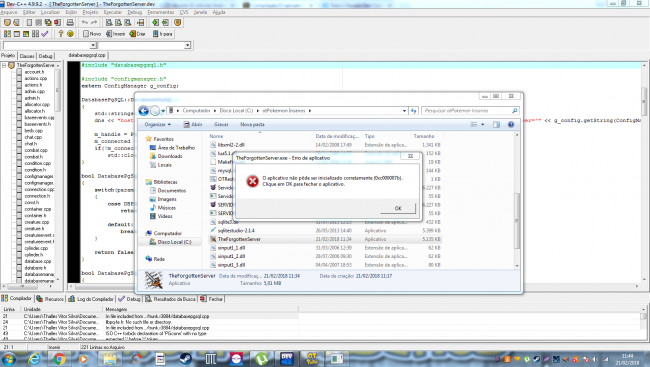Click the Refresh icon beside Explorer address bar
Screen dimensions: 650x367
[x=413, y=111]
